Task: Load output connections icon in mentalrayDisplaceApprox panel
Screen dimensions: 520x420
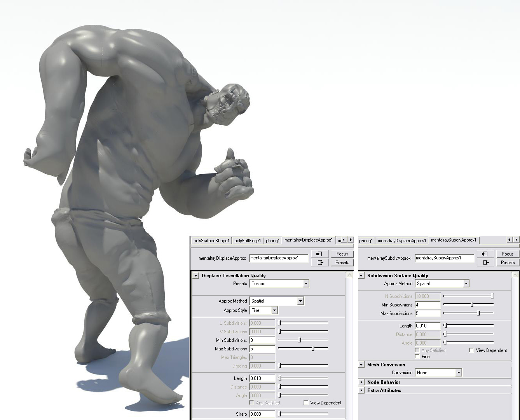Action: point(320,262)
